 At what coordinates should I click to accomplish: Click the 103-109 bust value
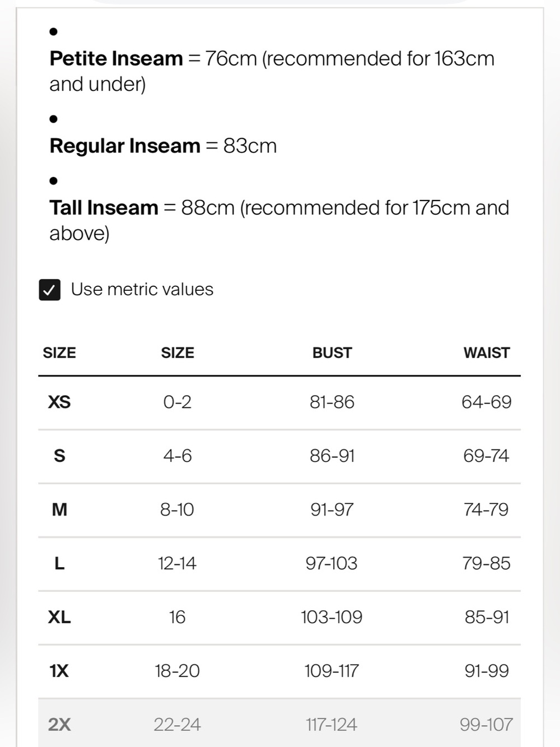pyautogui.click(x=332, y=617)
